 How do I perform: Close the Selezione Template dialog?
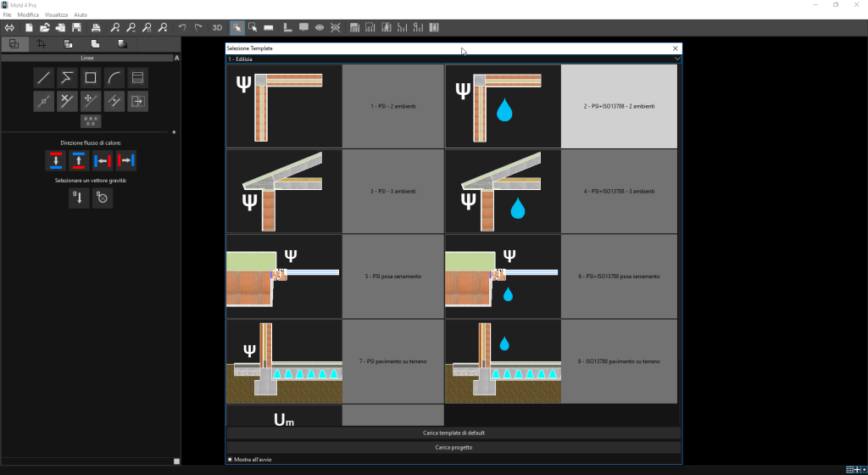tap(675, 48)
